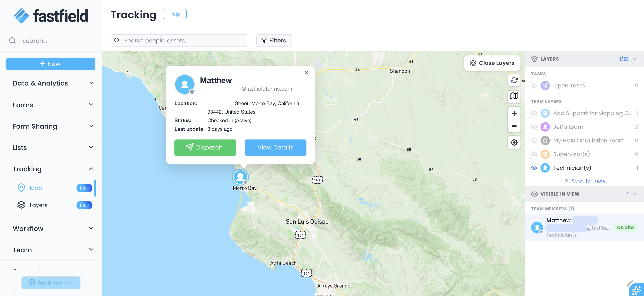Collapse the Visible In View section

click(x=634, y=194)
